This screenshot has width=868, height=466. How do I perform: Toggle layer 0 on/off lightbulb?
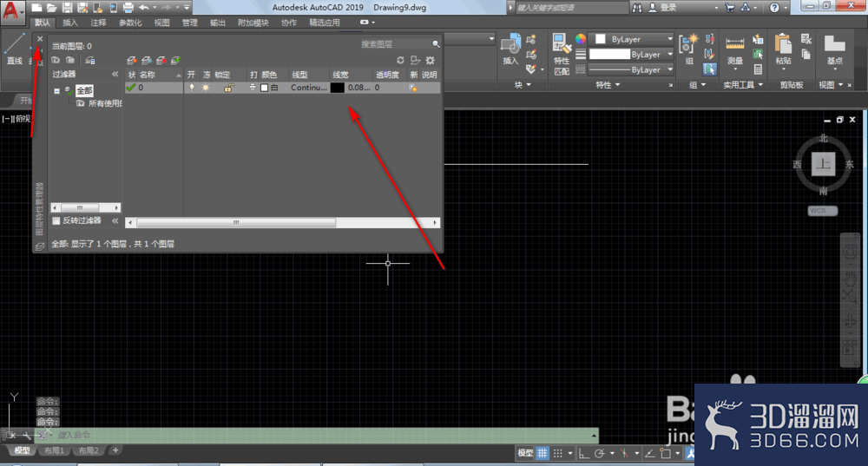pyautogui.click(x=192, y=88)
